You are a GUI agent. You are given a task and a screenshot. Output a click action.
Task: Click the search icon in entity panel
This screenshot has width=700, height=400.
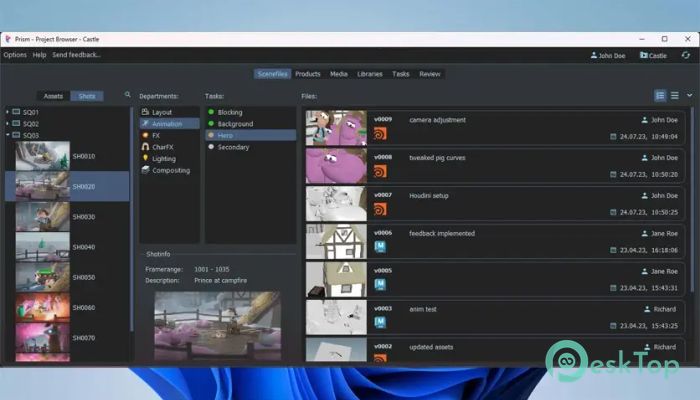click(x=128, y=95)
